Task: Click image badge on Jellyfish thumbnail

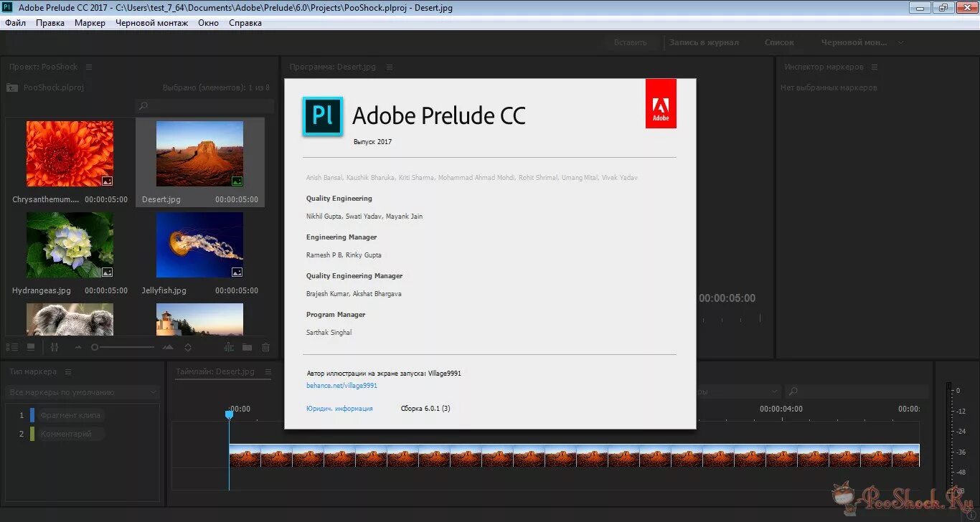Action: pos(237,272)
